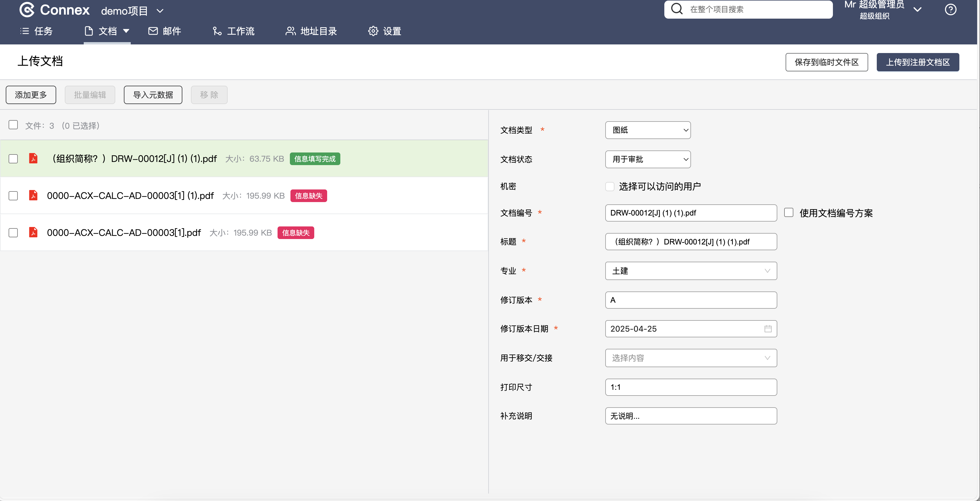
Task: Click the Connex logo icon
Action: [27, 10]
